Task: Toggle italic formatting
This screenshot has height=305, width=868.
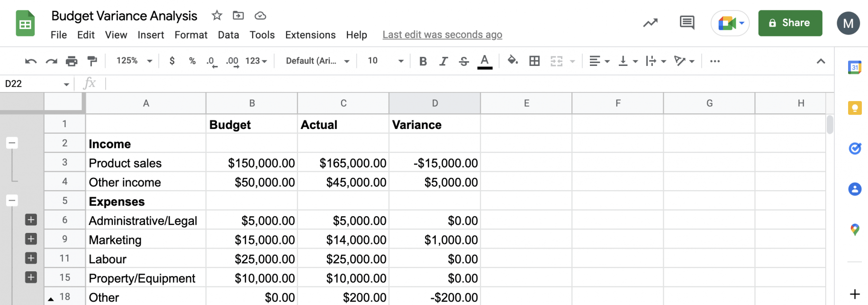Action: [443, 61]
